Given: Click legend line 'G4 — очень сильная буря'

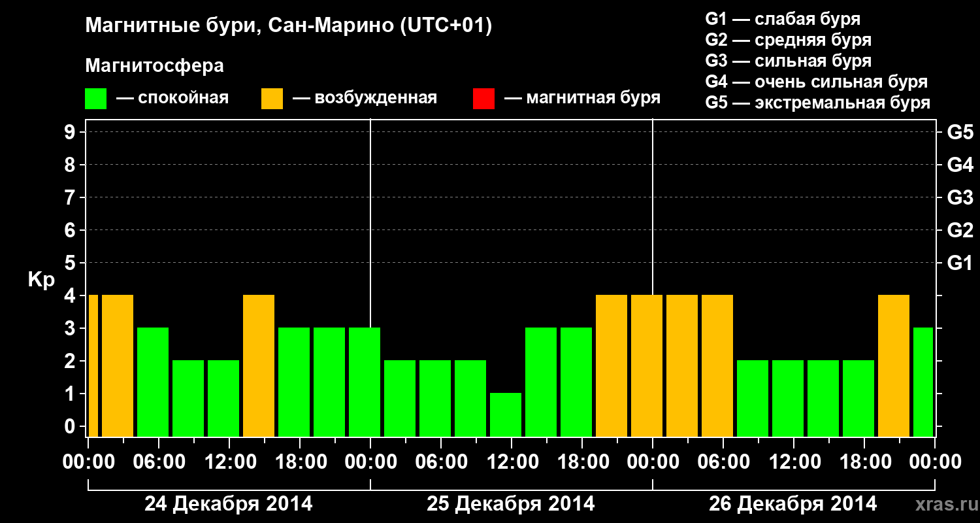Looking at the screenshot, I should (816, 82).
